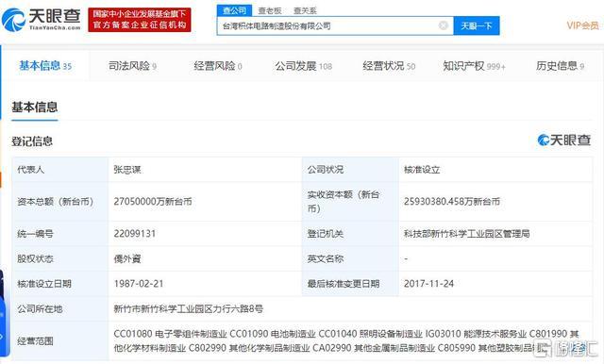Click the establishment date 1987-02-21
Screen dimensions: 604x364
pyautogui.click(x=139, y=284)
